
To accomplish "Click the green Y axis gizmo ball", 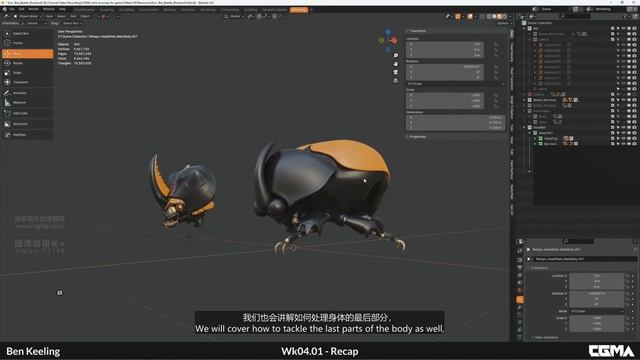I will pos(382,40).
